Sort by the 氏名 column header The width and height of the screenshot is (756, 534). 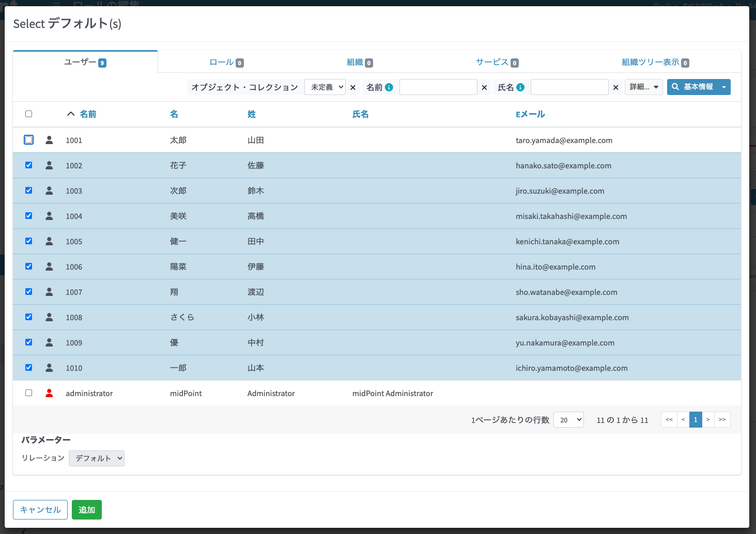click(x=361, y=114)
